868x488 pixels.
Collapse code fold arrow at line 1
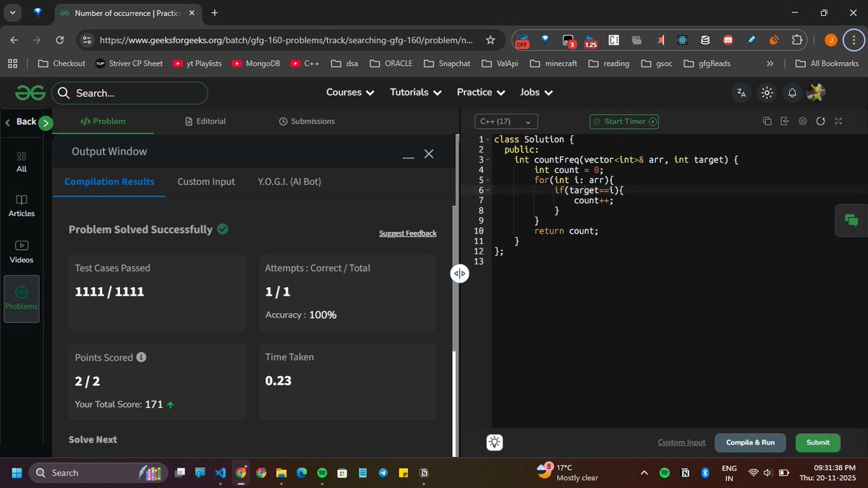point(488,140)
